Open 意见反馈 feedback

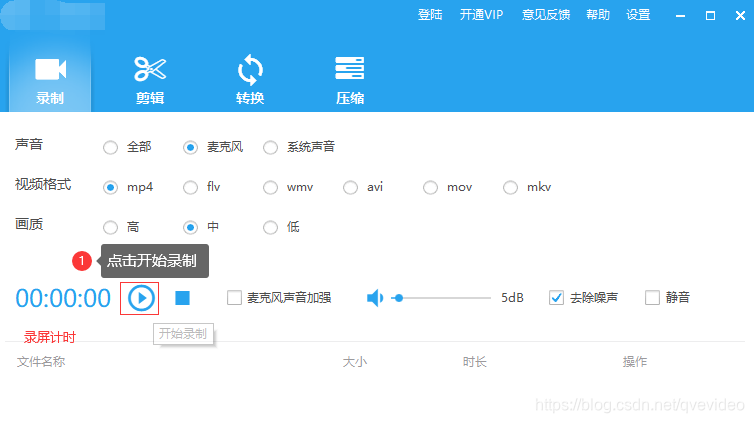pyautogui.click(x=546, y=15)
